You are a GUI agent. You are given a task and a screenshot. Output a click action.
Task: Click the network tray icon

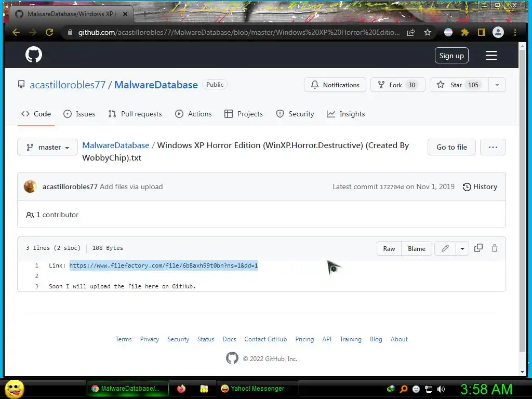click(429, 389)
